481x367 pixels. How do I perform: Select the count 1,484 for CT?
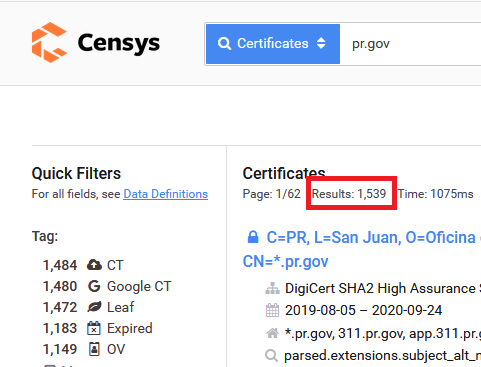coord(60,265)
